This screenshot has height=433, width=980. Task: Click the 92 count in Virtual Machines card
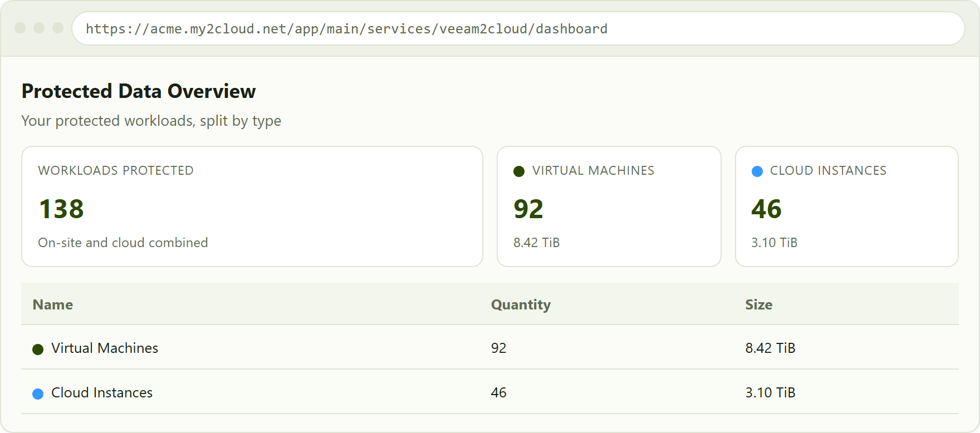[x=528, y=209]
